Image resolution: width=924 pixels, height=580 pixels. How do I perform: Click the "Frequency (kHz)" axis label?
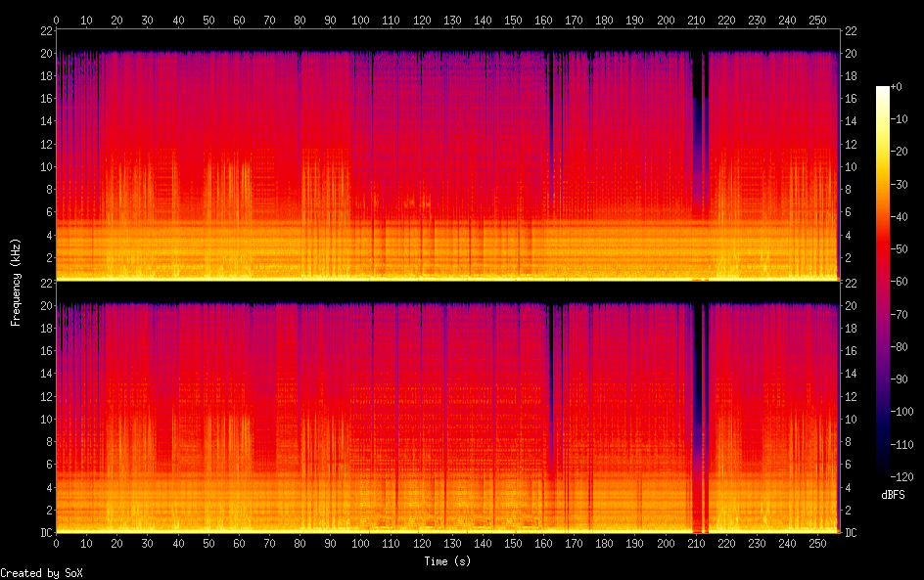pyautogui.click(x=16, y=282)
